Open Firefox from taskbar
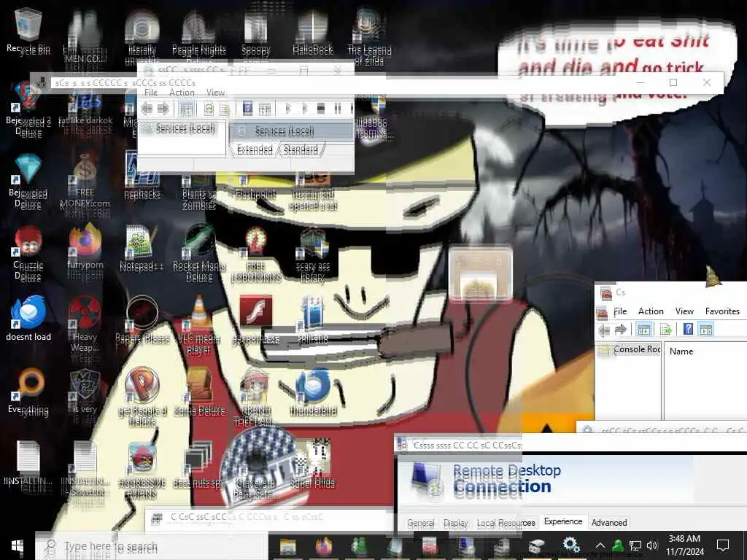 [x=323, y=546]
